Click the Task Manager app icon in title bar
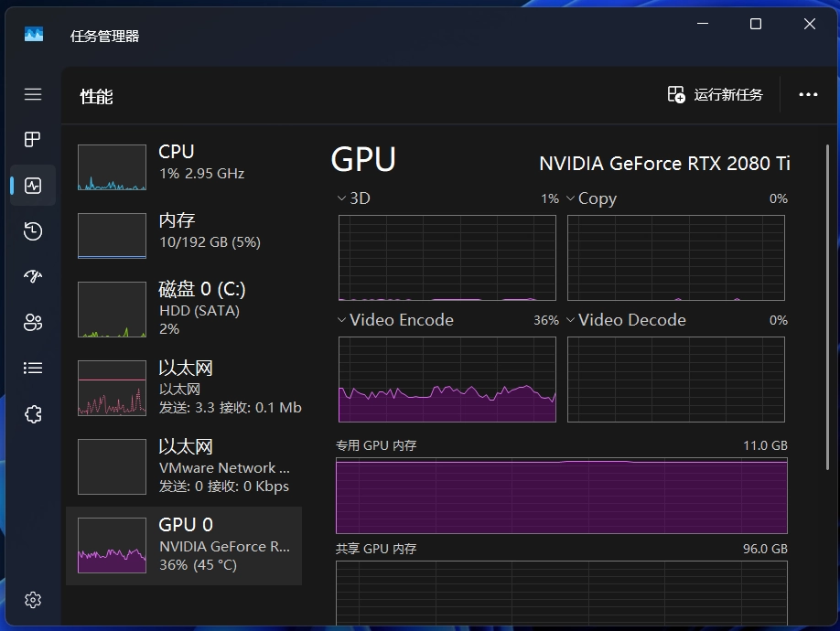The image size is (840, 631). click(34, 35)
